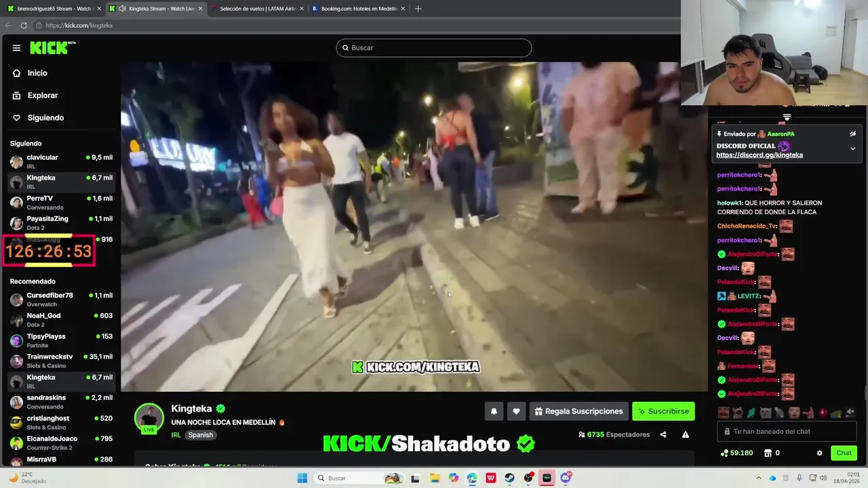Open PayasitaZing channel in sidebar

tap(61, 222)
